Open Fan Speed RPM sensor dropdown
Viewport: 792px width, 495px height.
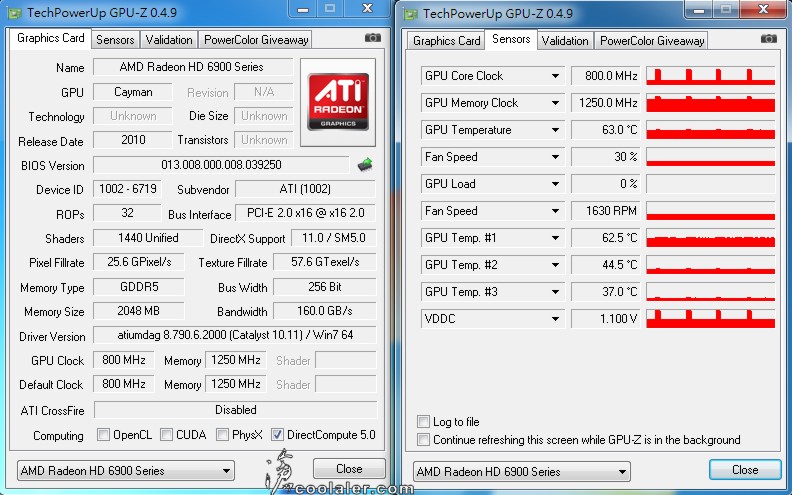(555, 211)
